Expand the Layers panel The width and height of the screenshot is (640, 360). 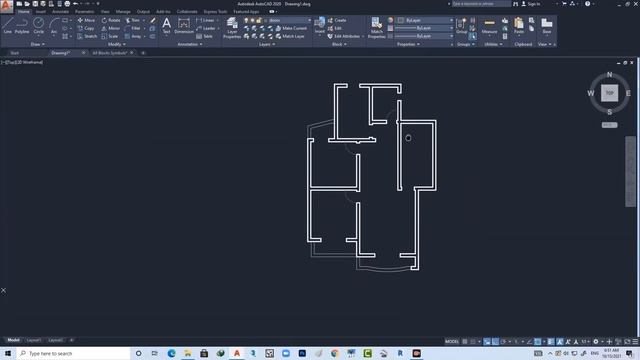pos(267,44)
